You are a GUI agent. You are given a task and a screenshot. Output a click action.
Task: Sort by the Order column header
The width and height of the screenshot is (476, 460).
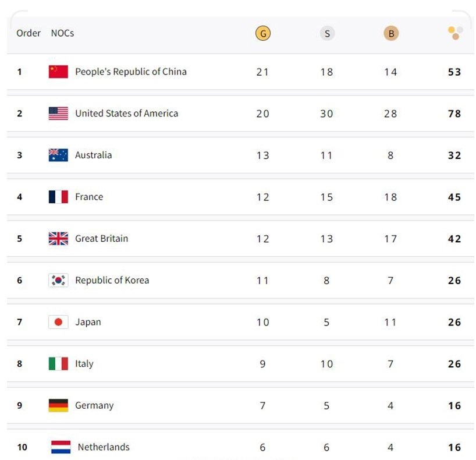tap(29, 33)
